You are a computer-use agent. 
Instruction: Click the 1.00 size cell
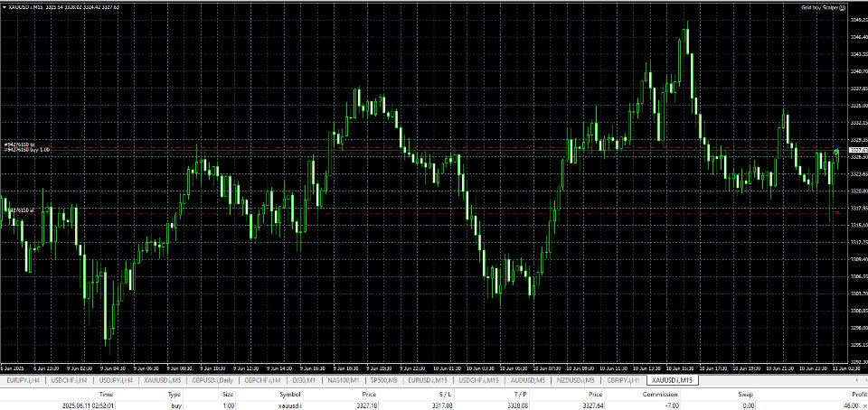(228, 405)
